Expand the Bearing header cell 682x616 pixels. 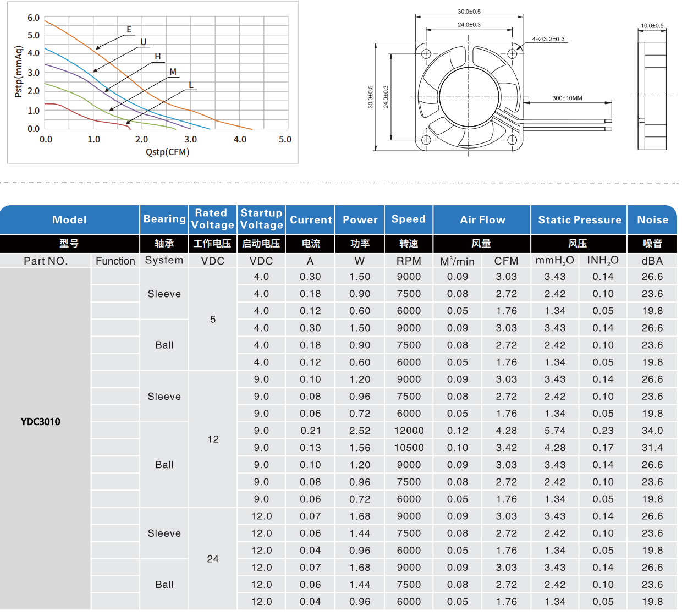[164, 219]
